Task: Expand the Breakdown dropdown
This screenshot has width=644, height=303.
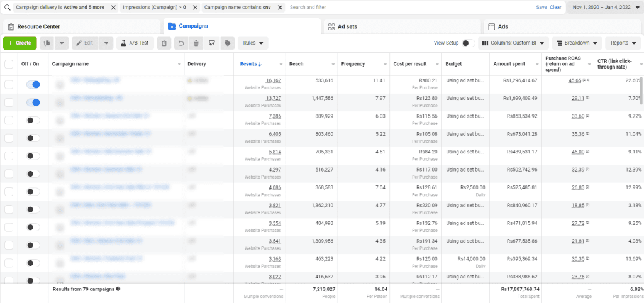Action: (577, 43)
